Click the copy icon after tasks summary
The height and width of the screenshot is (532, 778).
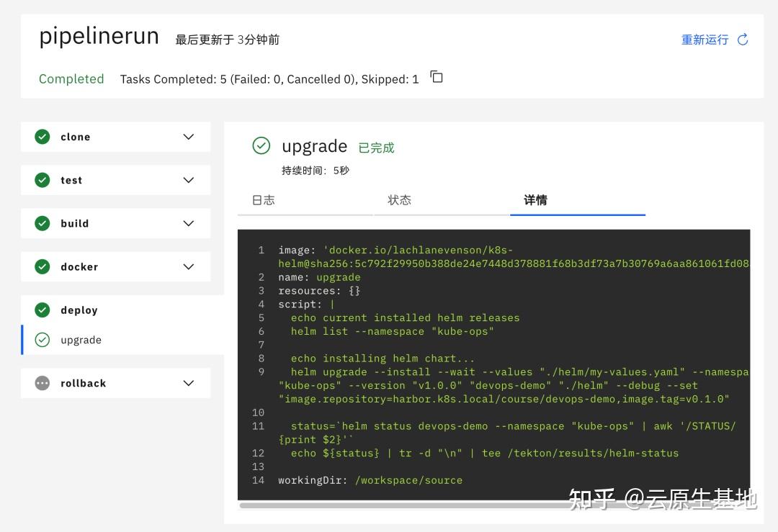(437, 78)
